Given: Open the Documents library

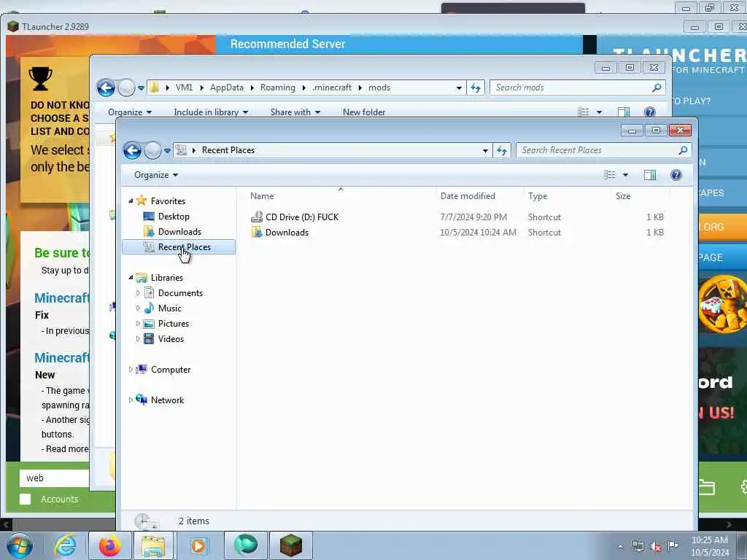Looking at the screenshot, I should click(x=180, y=293).
